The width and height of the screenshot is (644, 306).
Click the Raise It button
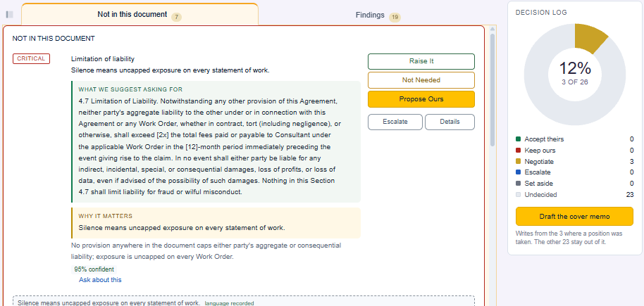point(421,61)
